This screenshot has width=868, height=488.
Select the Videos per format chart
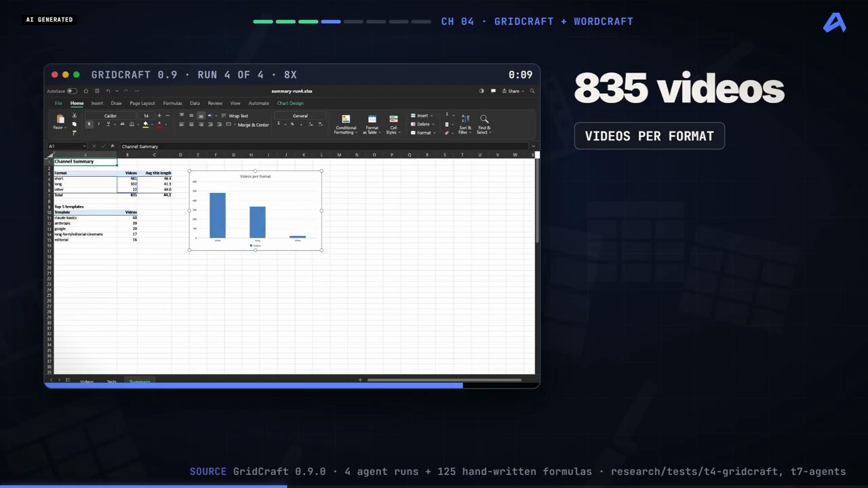click(255, 210)
